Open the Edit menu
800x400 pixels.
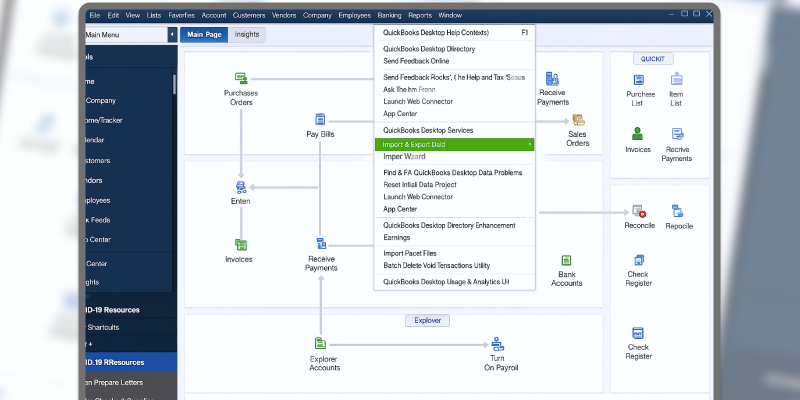tap(113, 15)
